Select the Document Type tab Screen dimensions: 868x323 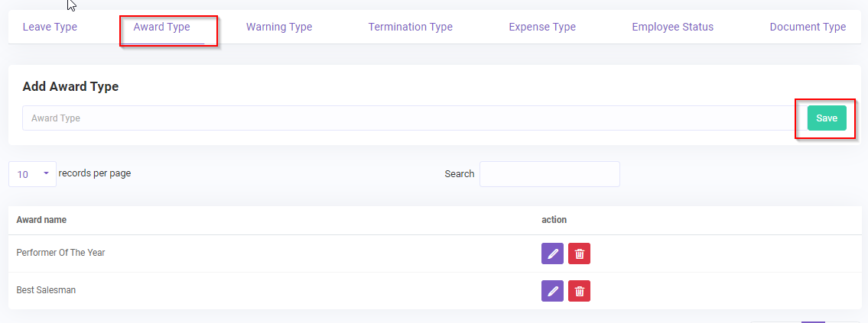point(808,27)
